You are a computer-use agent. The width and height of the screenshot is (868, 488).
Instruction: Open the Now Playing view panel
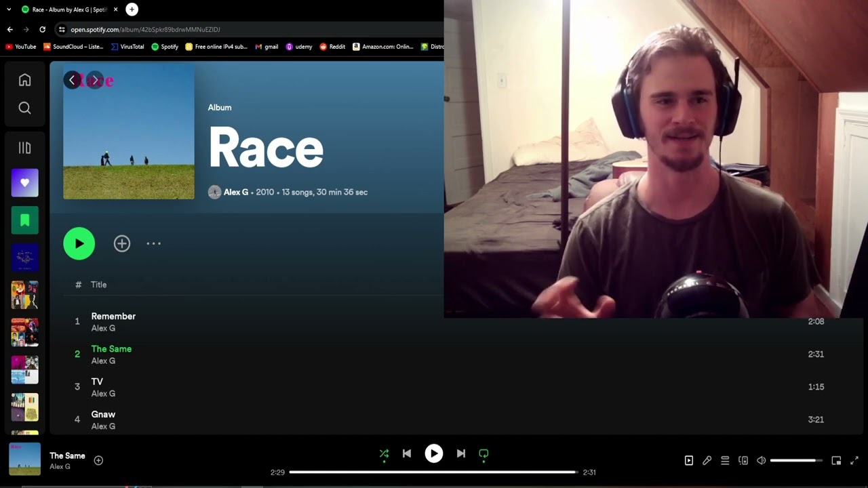pyautogui.click(x=689, y=460)
